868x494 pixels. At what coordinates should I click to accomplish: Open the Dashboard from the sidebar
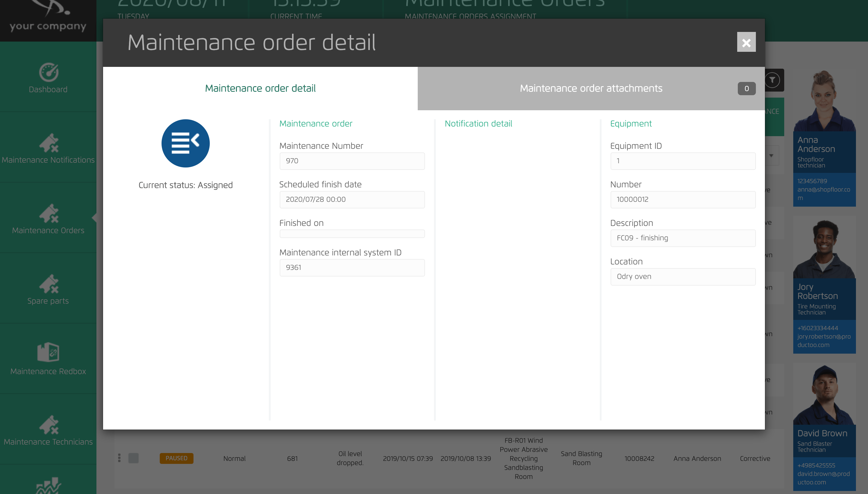[48, 77]
